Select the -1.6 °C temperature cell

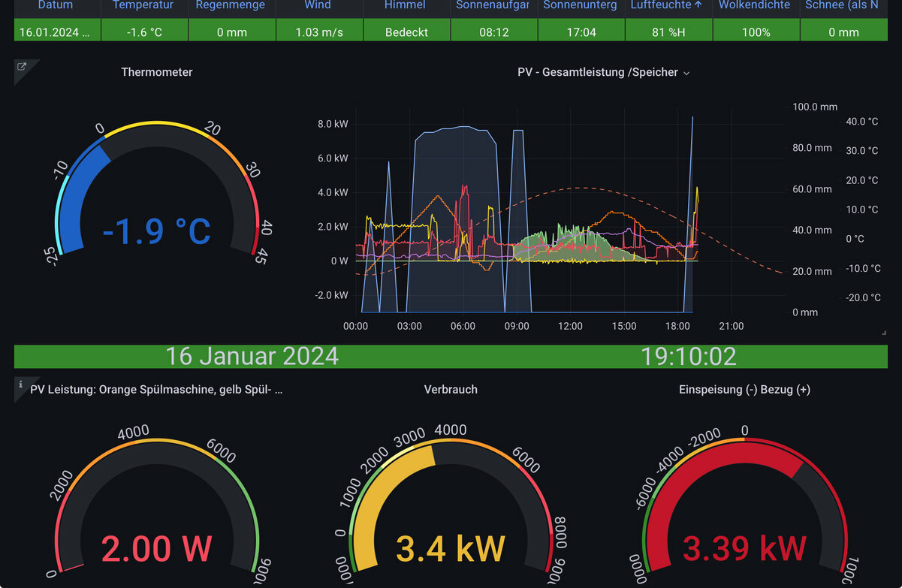tap(143, 32)
